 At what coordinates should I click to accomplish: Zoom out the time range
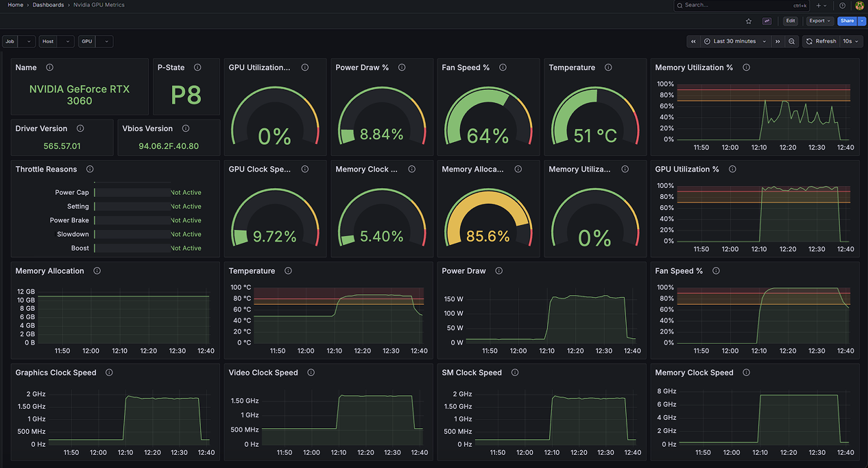click(x=792, y=41)
